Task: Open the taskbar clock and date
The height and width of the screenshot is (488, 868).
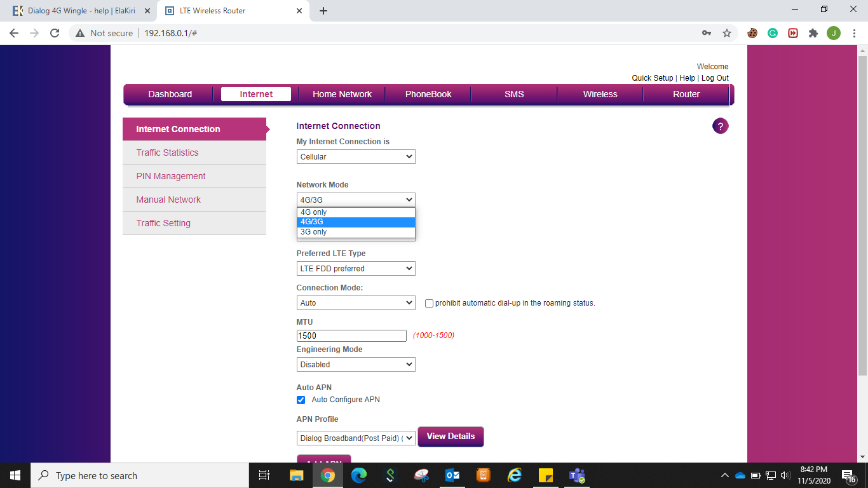Action: point(813,475)
